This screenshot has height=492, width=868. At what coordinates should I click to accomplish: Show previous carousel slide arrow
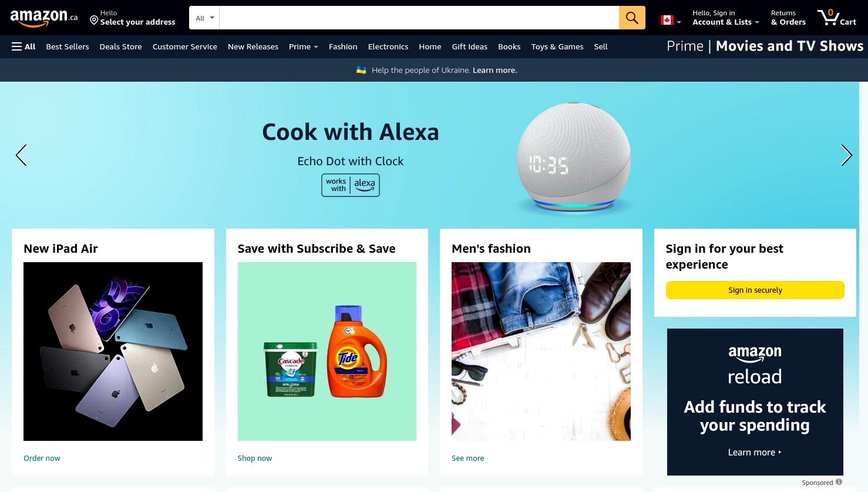[x=21, y=155]
